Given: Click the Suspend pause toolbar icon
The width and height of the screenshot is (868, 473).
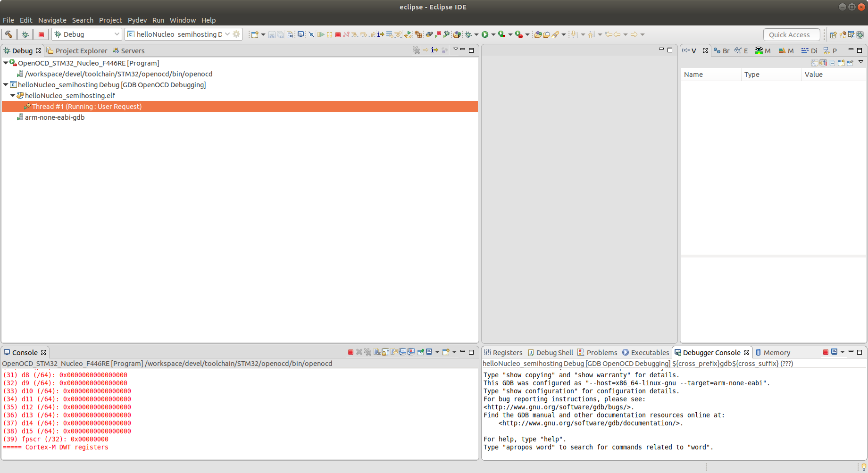Looking at the screenshot, I should [x=329, y=34].
